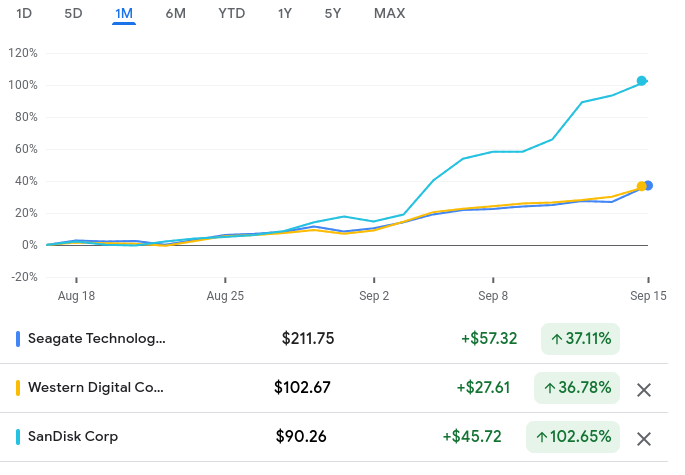Click Seagate's 37.11% gain badge

point(580,338)
